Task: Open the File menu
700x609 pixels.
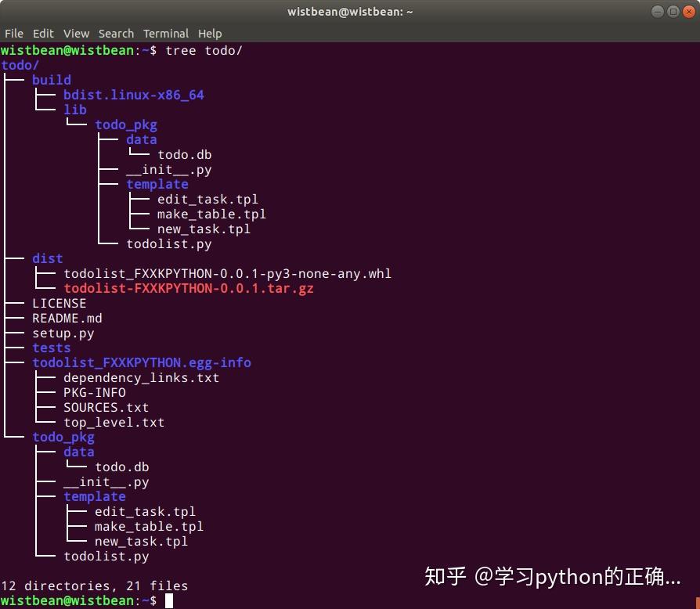Action: [14, 34]
